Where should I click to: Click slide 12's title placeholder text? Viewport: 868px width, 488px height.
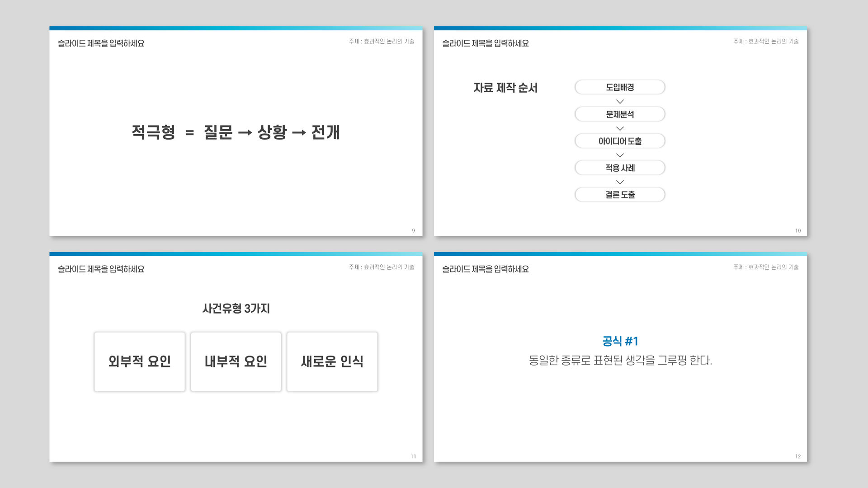(x=485, y=269)
